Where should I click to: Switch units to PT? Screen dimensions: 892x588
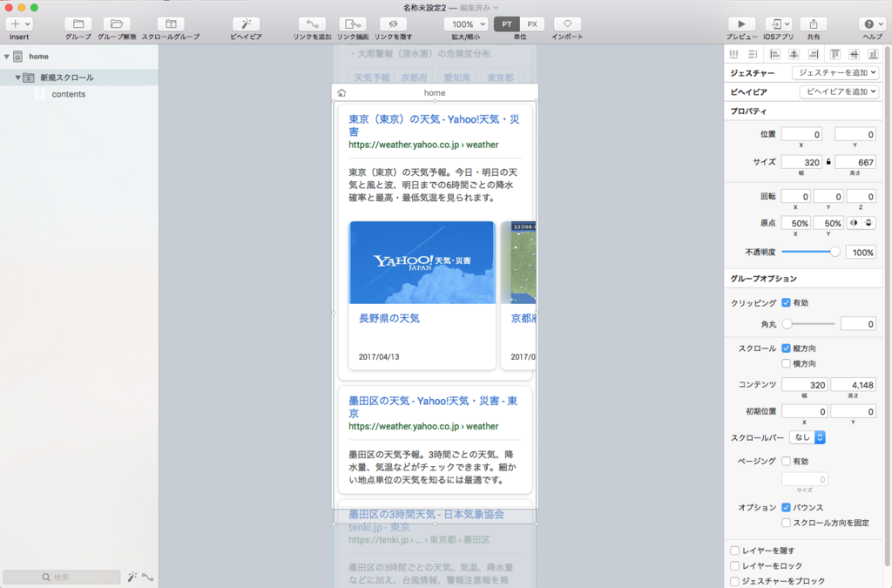click(x=507, y=24)
